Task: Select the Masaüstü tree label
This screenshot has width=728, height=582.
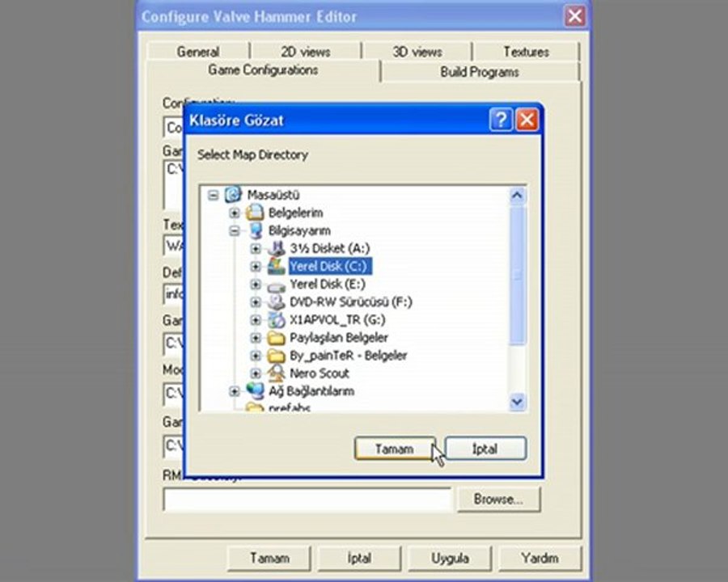Action: click(273, 195)
